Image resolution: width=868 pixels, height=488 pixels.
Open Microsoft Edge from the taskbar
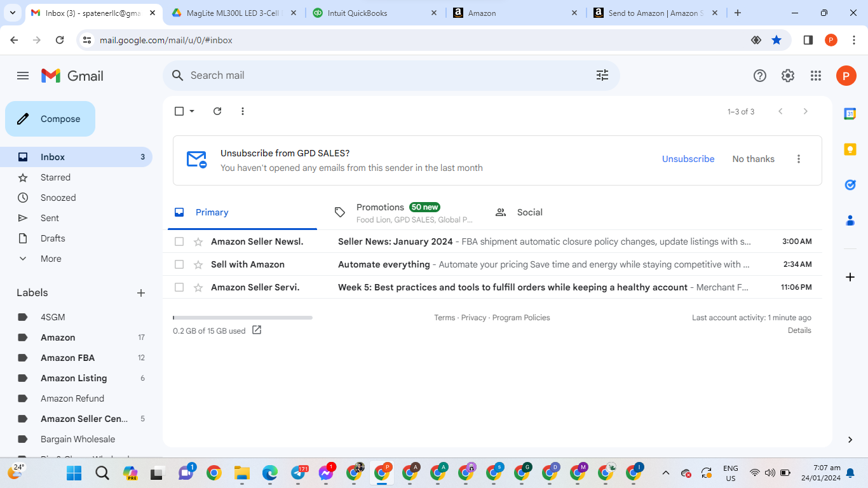270,473
